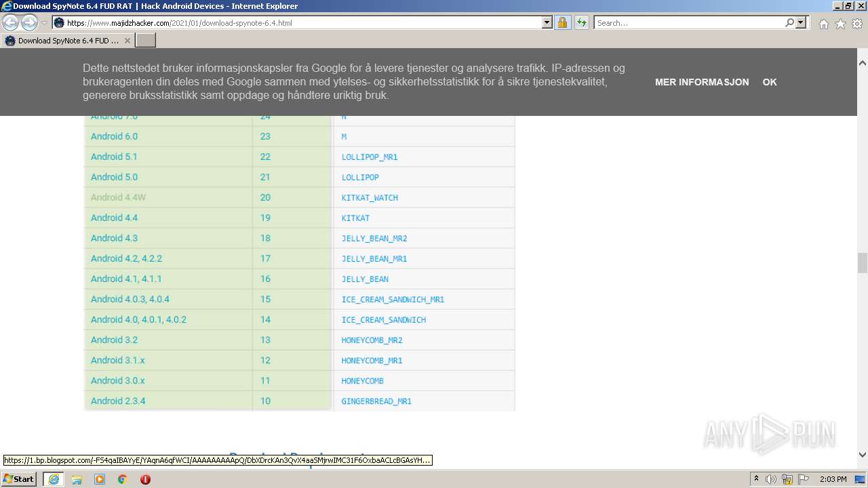The image size is (868, 488).
Task: Click the KITKAT code name in row 19
Action: (355, 218)
